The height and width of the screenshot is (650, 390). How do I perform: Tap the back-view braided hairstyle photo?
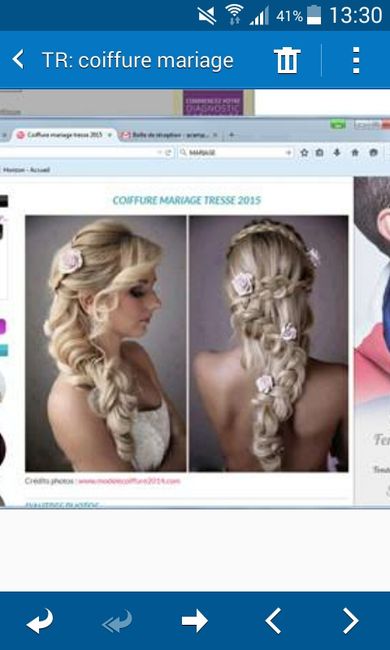269,343
